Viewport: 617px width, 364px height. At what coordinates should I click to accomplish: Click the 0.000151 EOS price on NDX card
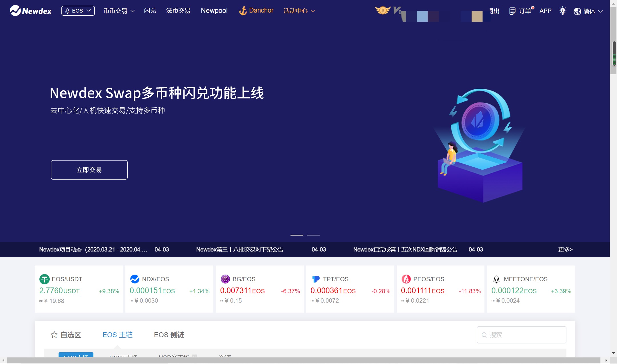pos(152,291)
